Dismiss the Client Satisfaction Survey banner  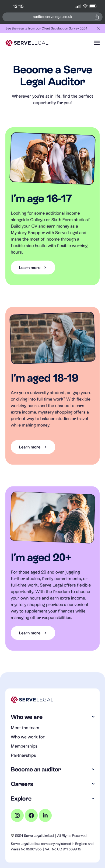98,28
